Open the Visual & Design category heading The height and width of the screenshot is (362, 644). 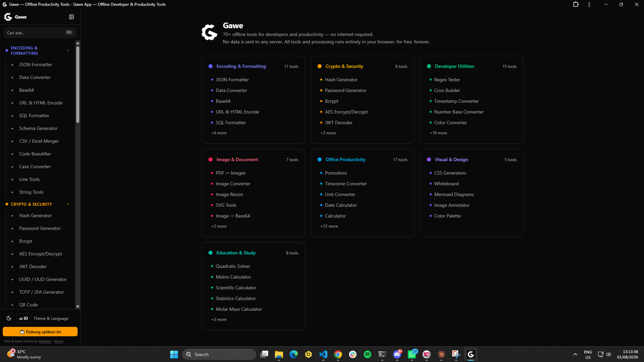tap(451, 159)
